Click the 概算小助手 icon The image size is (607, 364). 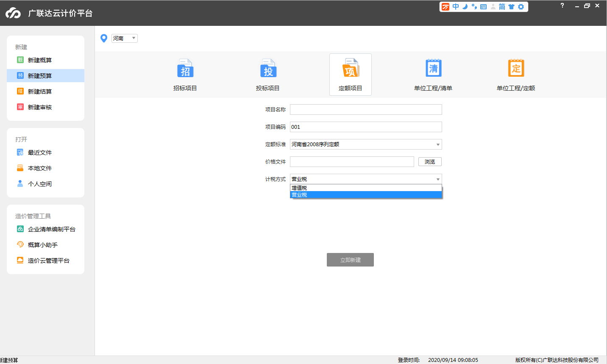20,245
